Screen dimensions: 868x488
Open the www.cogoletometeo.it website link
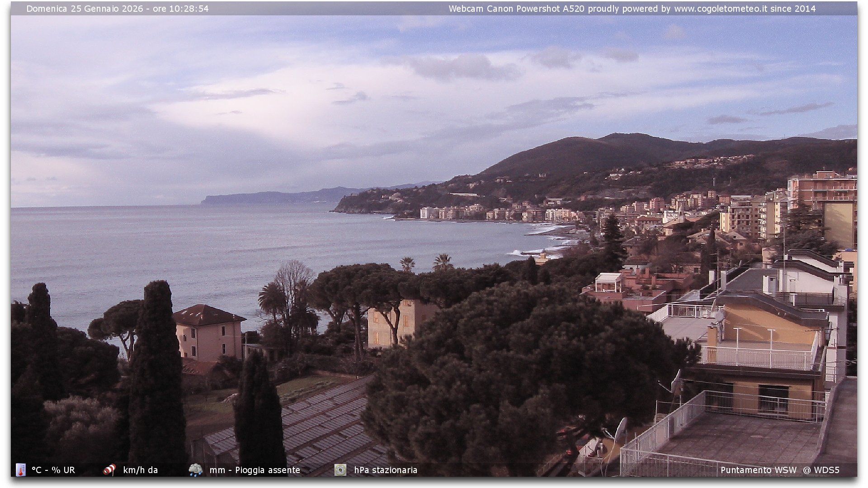pos(721,9)
